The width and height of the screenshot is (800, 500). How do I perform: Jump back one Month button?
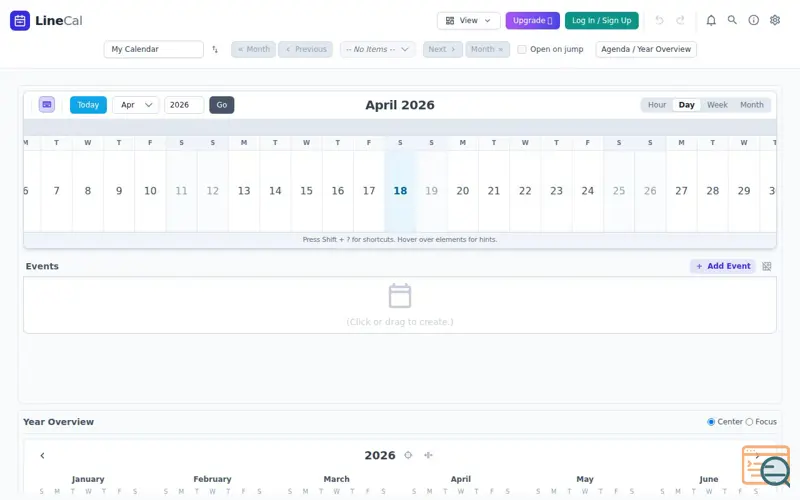(254, 49)
